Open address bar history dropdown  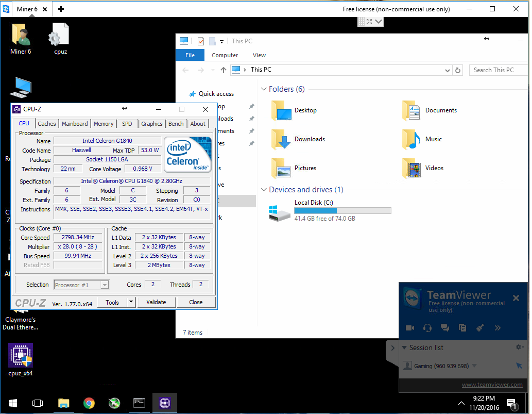pyautogui.click(x=447, y=70)
